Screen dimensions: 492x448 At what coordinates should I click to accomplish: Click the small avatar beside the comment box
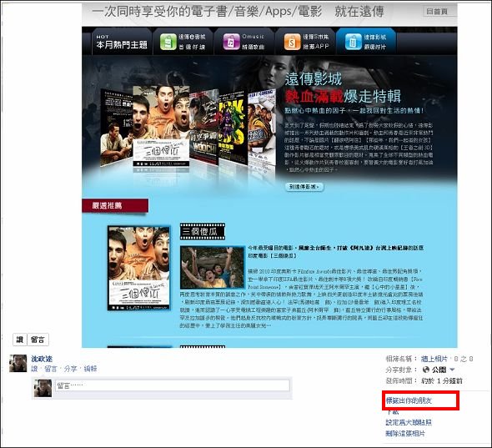pyautogui.click(x=43, y=388)
